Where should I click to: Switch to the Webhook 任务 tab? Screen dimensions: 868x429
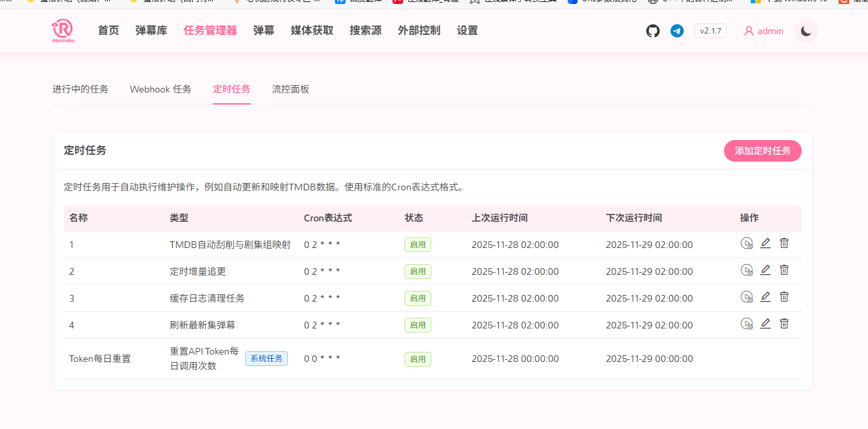click(160, 88)
